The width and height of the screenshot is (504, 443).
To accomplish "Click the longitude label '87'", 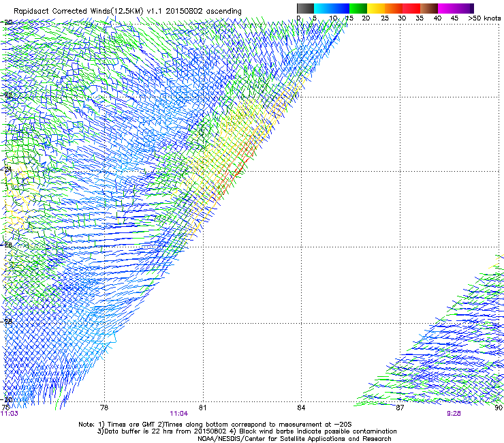I will click(x=400, y=408).
